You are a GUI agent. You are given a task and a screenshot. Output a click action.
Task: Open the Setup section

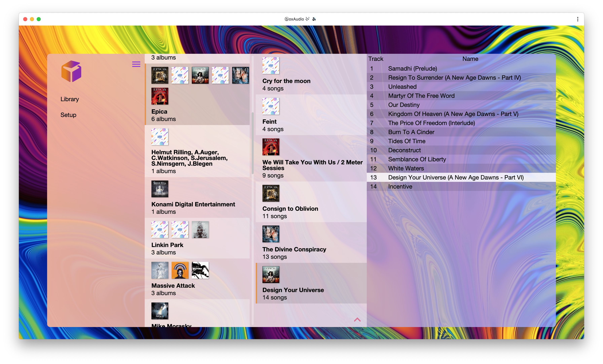[68, 115]
